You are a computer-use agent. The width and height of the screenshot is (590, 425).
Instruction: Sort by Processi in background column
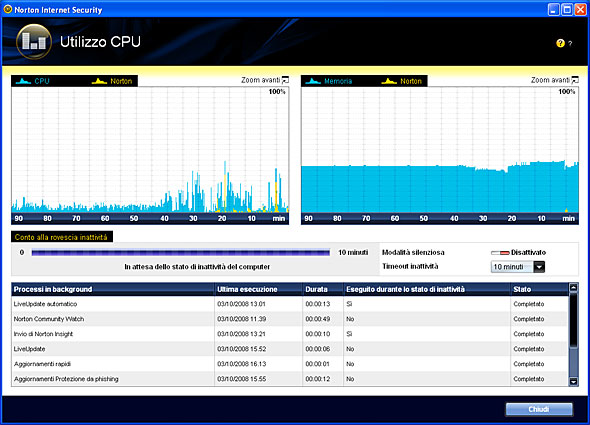tap(113, 289)
